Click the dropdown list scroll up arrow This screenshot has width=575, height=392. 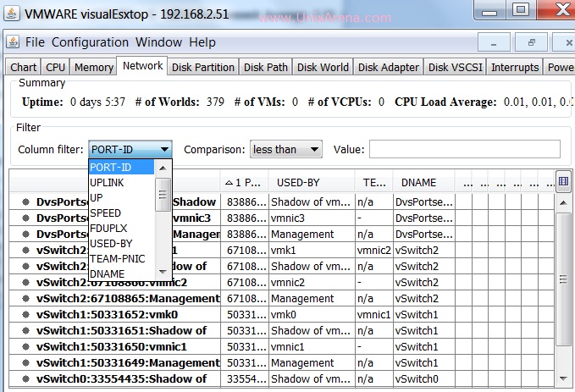pos(163,168)
